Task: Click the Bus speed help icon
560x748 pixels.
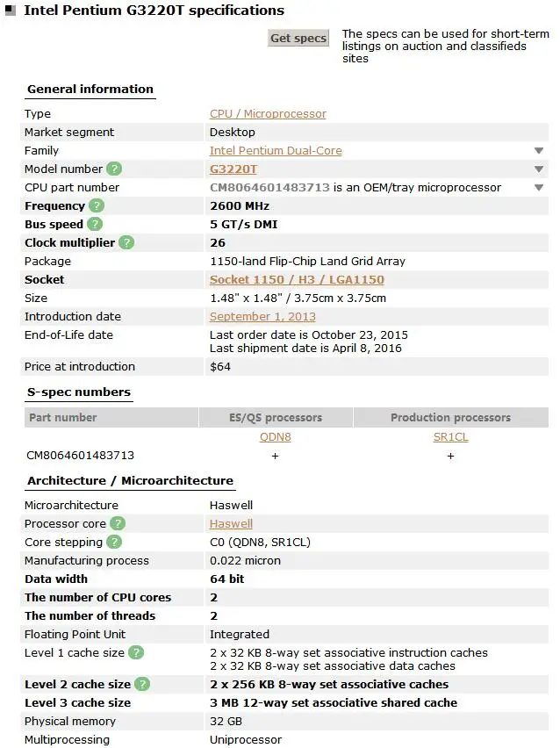Action: pos(95,225)
